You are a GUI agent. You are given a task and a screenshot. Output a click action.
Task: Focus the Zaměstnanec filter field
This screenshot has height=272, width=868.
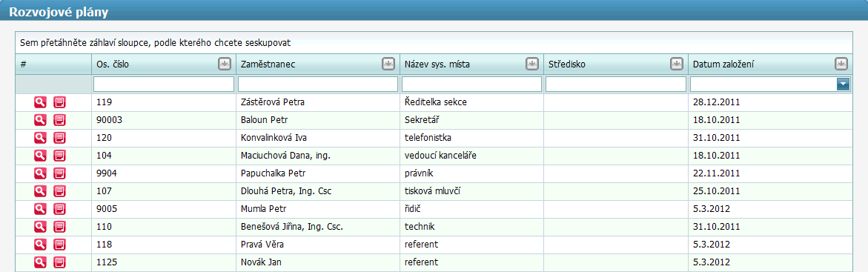pyautogui.click(x=318, y=84)
